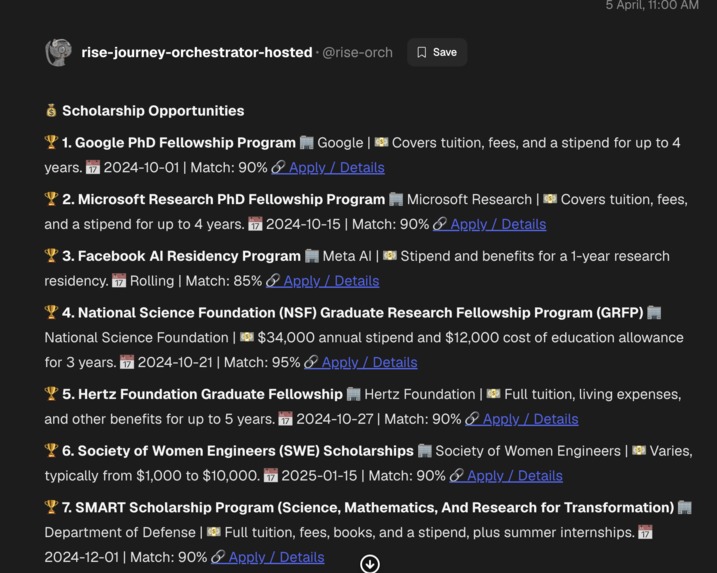Viewport: 717px width, 573px height.
Task: Click the trophy icon next to SWE Scholarships
Action: (51, 450)
